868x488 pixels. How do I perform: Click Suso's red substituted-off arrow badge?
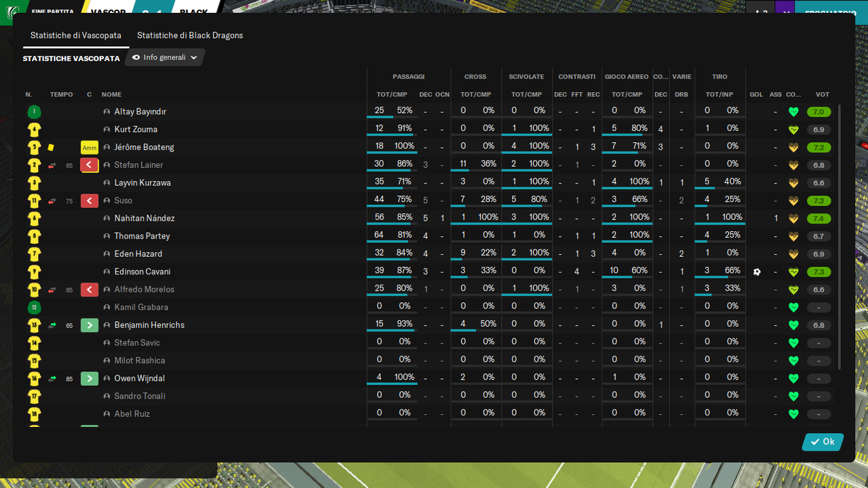(90, 201)
